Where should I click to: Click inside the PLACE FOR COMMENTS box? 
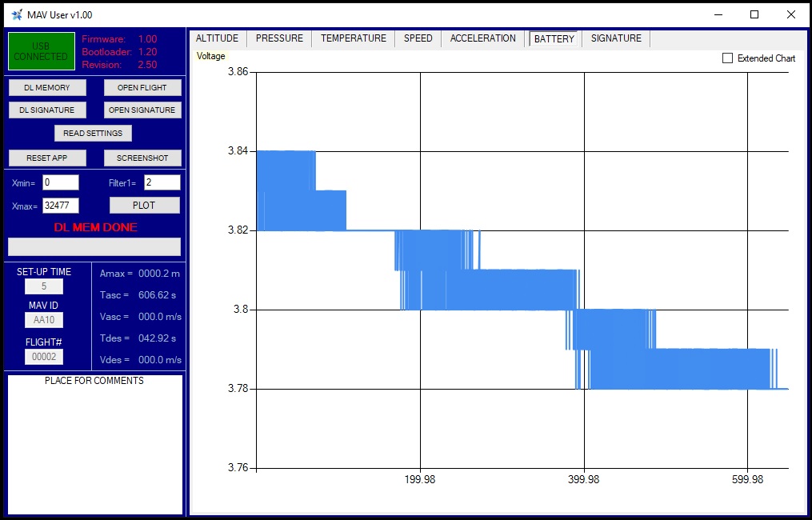[95, 444]
